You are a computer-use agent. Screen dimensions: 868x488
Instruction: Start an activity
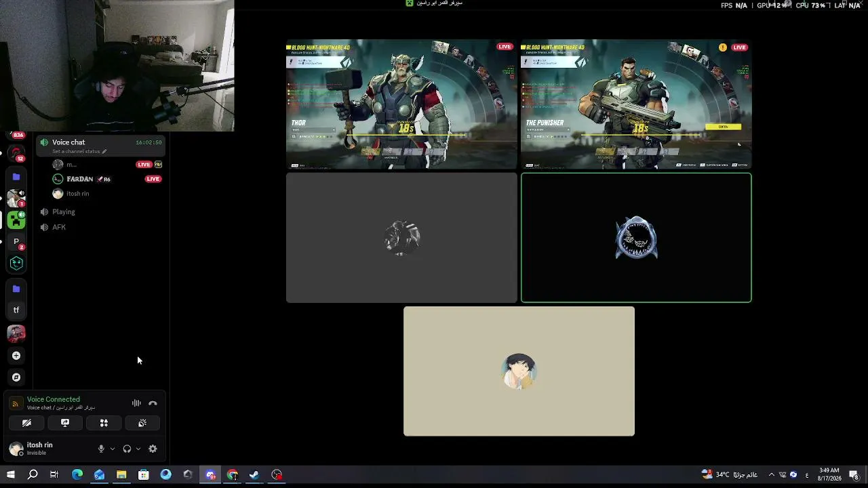click(104, 423)
